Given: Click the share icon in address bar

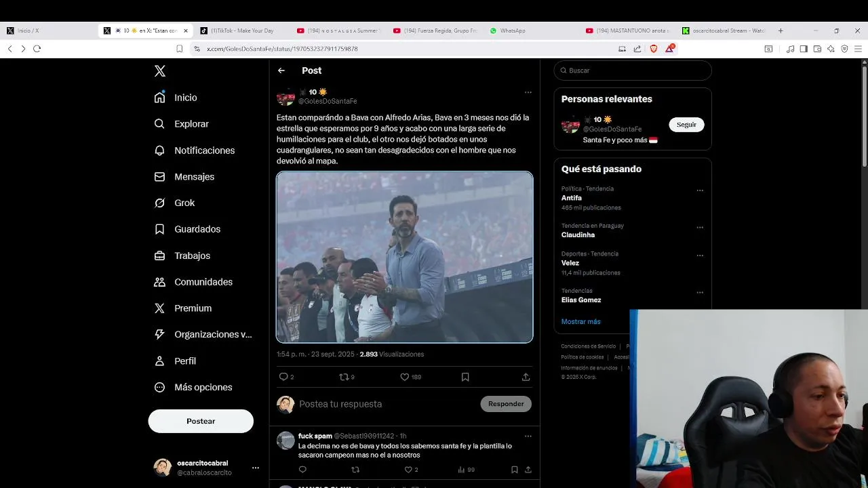Looking at the screenshot, I should (x=637, y=49).
